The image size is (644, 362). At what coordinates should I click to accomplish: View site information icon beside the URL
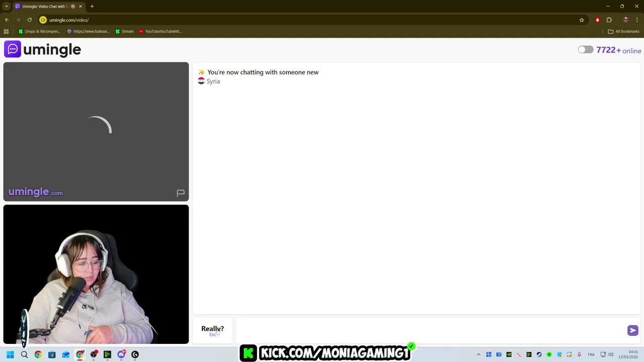point(43,20)
